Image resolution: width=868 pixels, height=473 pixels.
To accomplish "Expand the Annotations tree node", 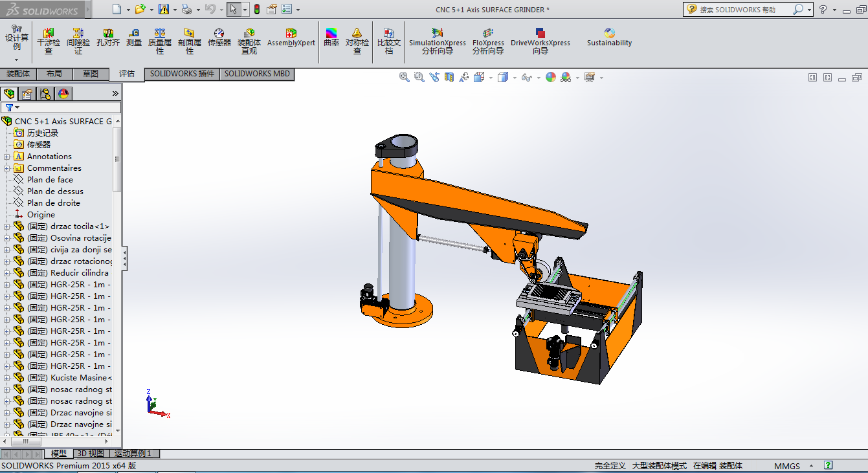I will [7, 157].
